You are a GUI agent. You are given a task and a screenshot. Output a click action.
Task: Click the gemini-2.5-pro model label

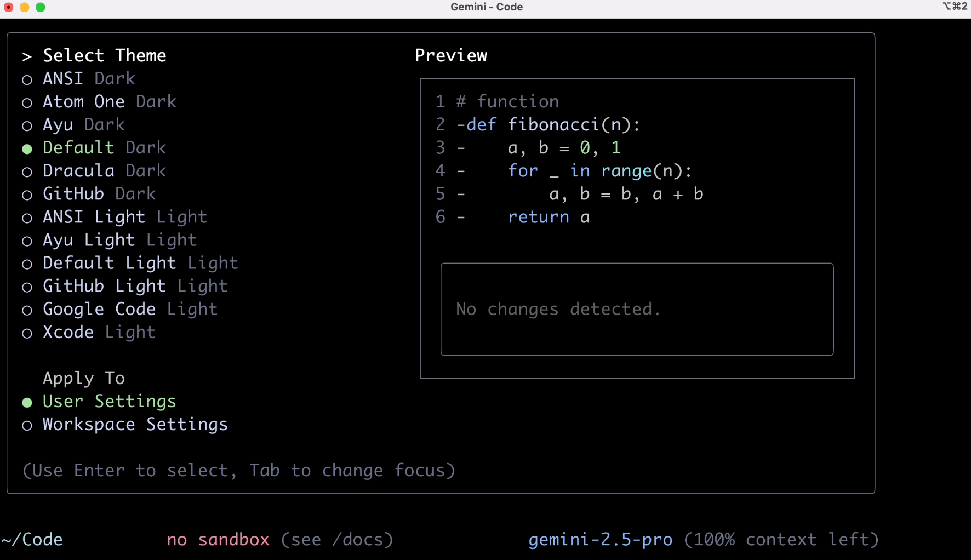click(x=600, y=540)
